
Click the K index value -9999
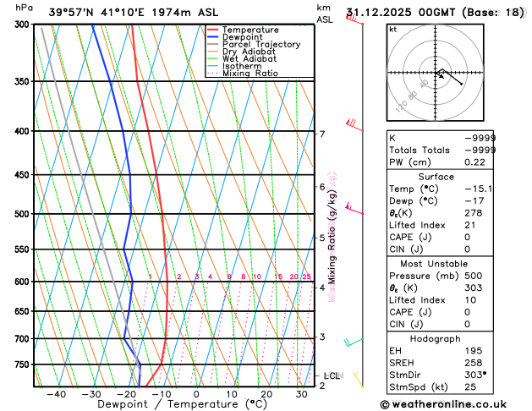[x=480, y=138]
